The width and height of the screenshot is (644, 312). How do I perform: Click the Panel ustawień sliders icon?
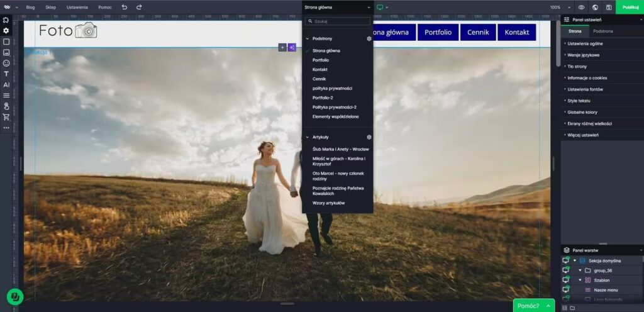click(567, 19)
